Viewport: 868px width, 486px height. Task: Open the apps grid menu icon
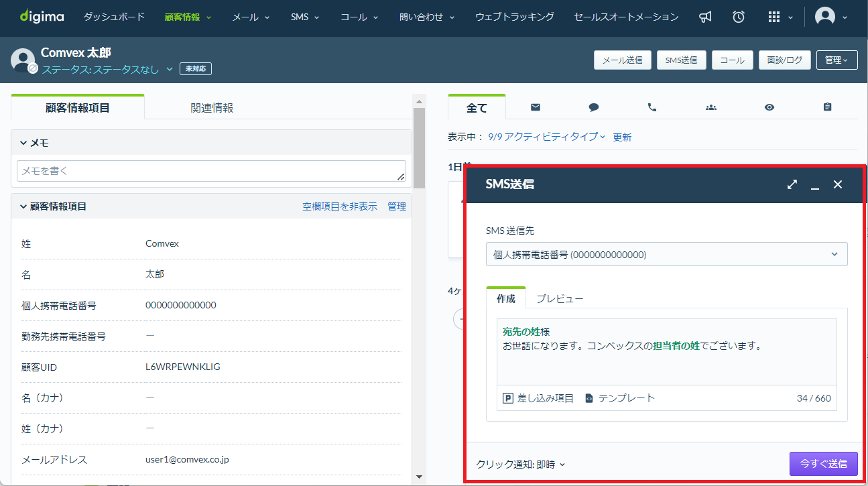coord(774,17)
